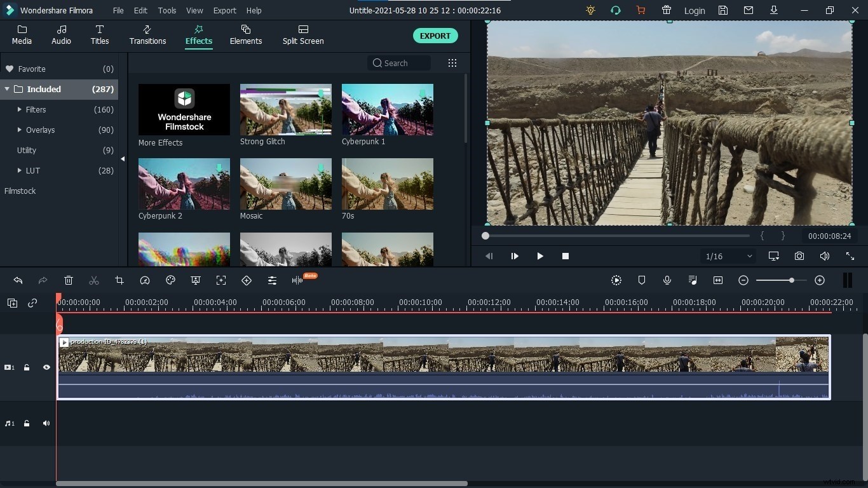This screenshot has height=488, width=868.
Task: Lock the video track
Action: 27,367
